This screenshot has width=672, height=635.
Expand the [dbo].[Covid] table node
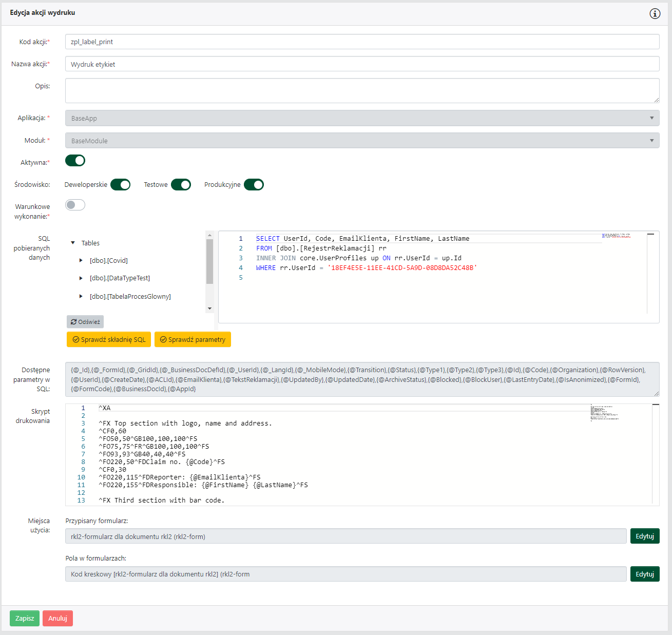coord(81,260)
